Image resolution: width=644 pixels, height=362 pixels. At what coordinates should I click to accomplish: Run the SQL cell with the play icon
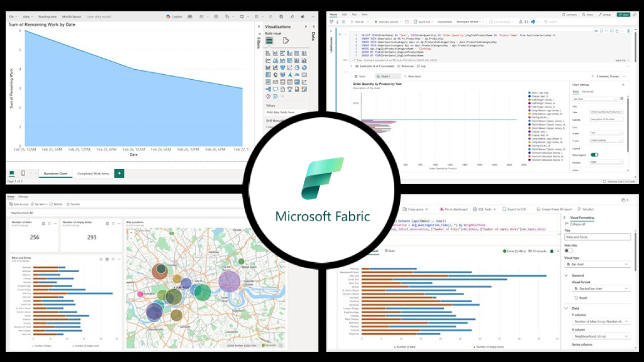340,34
